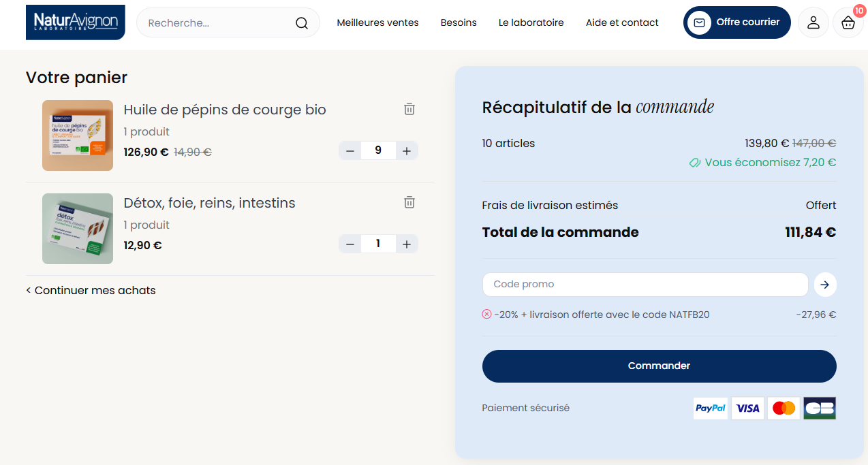The width and height of the screenshot is (868, 465).
Task: Open the Besoins menu item
Action: point(459,22)
